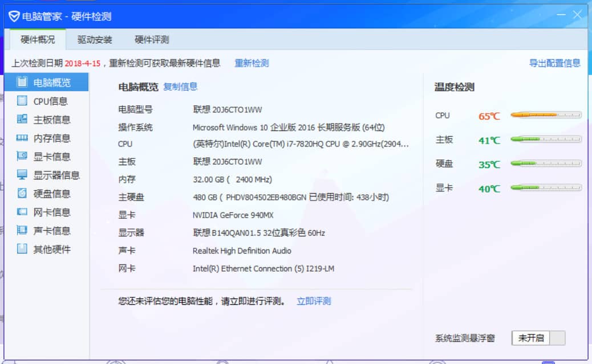Click the Realtek High Definition Audio text

242,251
